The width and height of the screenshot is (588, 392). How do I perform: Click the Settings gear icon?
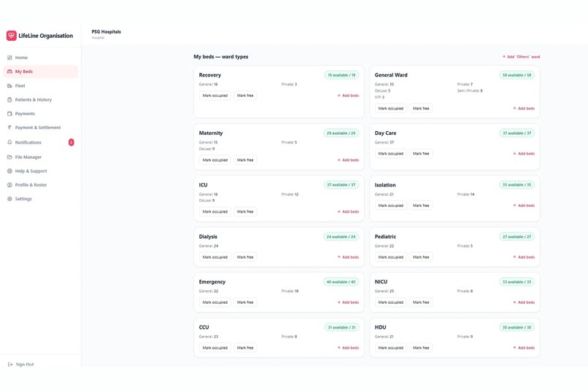pyautogui.click(x=9, y=199)
